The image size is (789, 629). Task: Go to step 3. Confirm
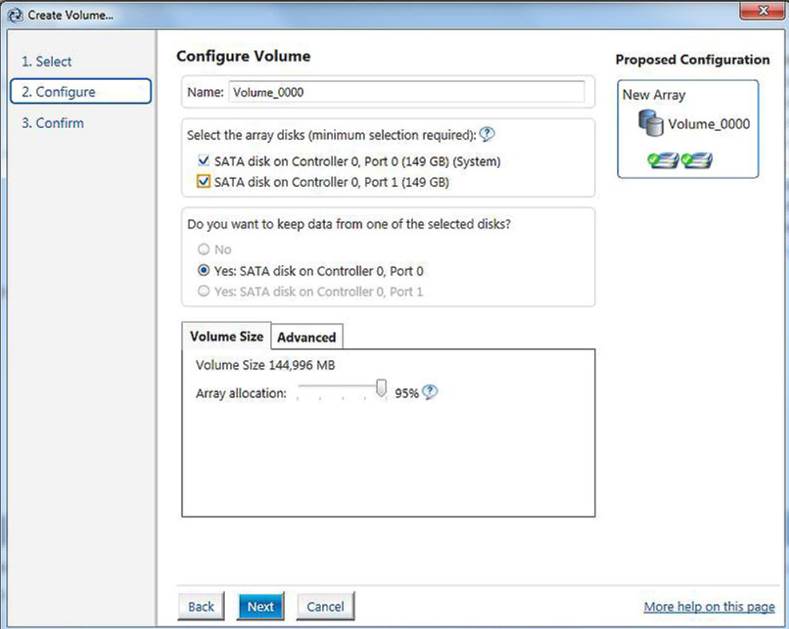[x=52, y=123]
